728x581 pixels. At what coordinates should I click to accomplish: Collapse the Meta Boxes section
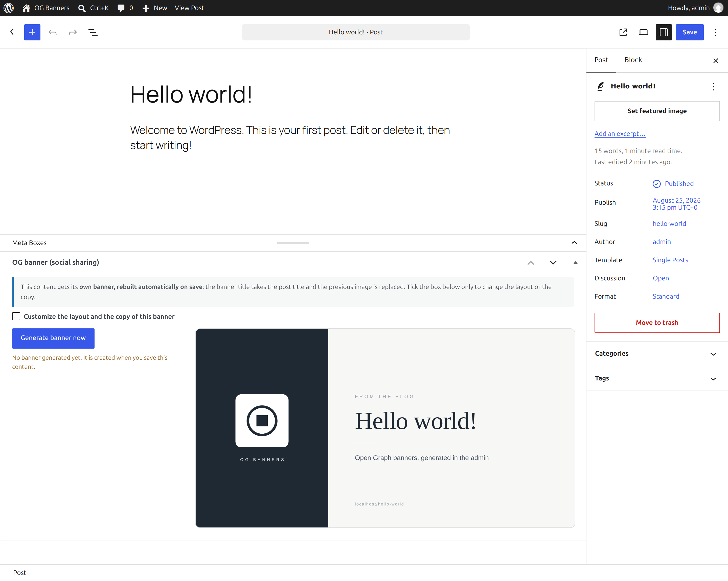(x=574, y=243)
